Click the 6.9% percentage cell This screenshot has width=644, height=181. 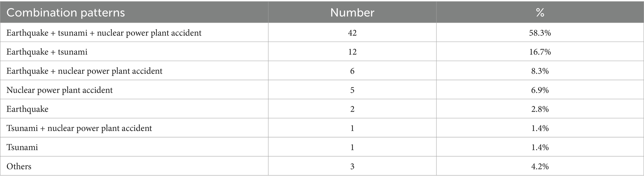click(x=540, y=90)
